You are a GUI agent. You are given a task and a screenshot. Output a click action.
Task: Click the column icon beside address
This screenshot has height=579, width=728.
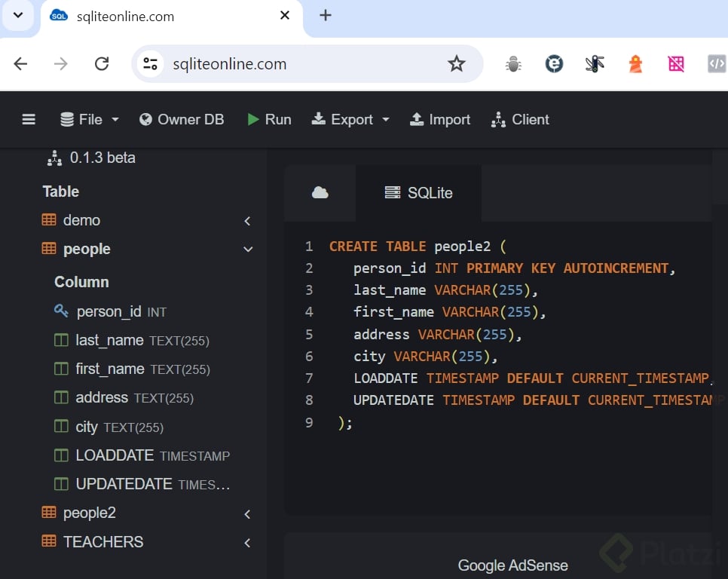61,398
